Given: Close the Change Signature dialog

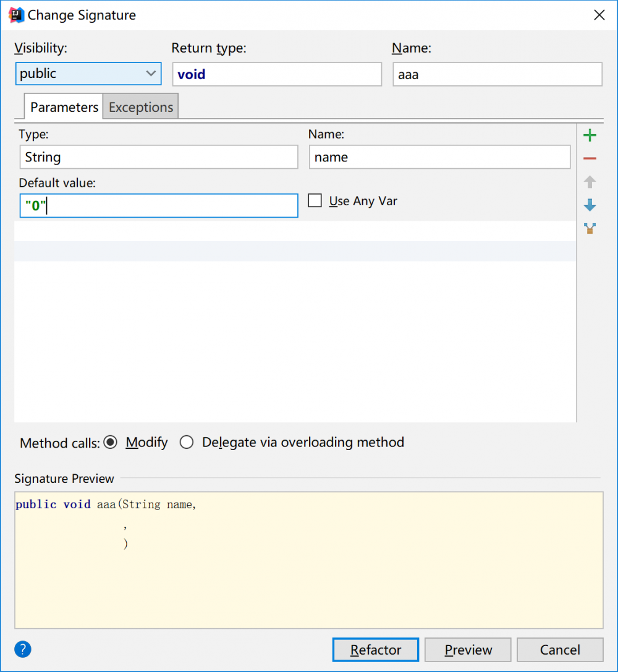Looking at the screenshot, I should click(599, 15).
